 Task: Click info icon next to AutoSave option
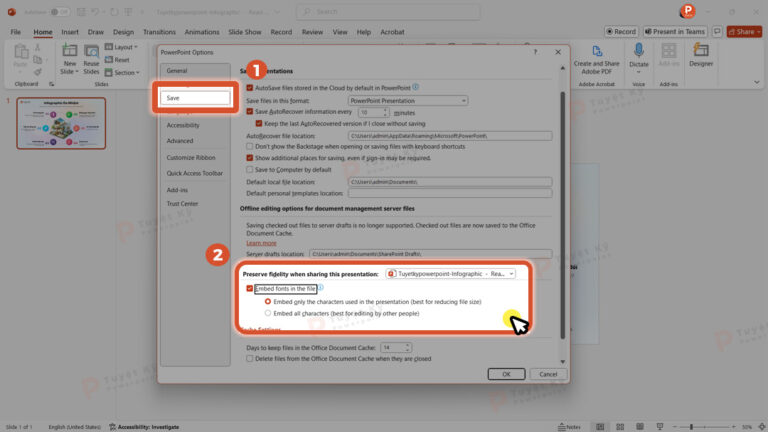coord(415,87)
